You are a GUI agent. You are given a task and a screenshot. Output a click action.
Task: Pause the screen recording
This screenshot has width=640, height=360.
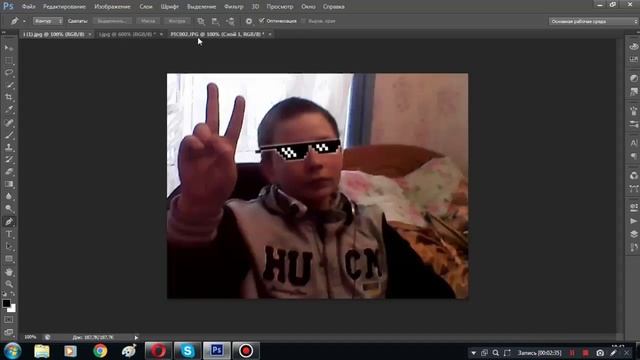[x=572, y=353]
